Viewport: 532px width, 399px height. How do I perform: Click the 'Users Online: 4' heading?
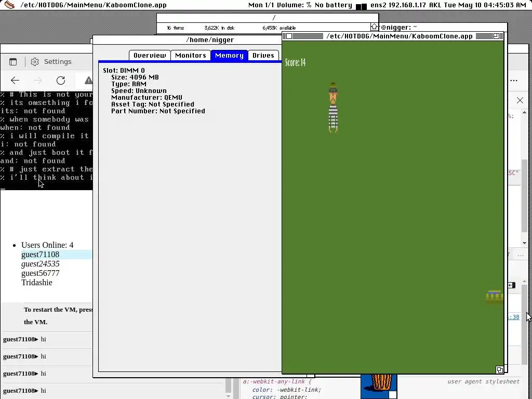point(47,245)
